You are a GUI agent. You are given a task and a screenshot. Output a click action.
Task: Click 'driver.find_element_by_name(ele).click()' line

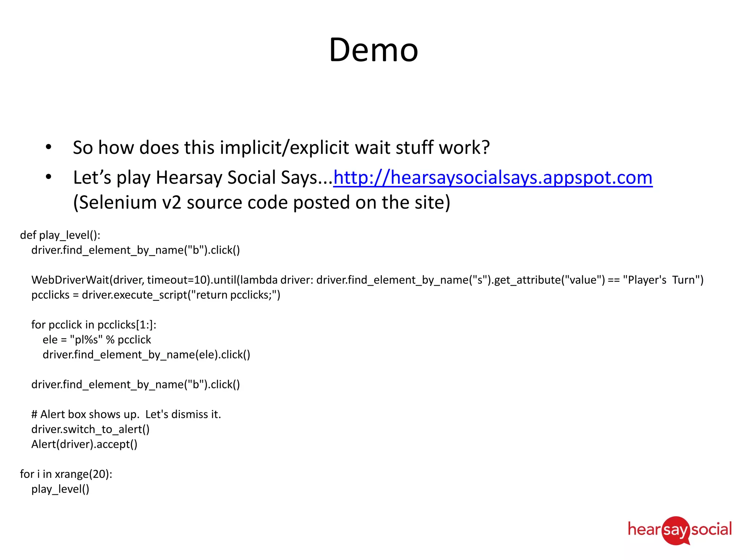[146, 355]
